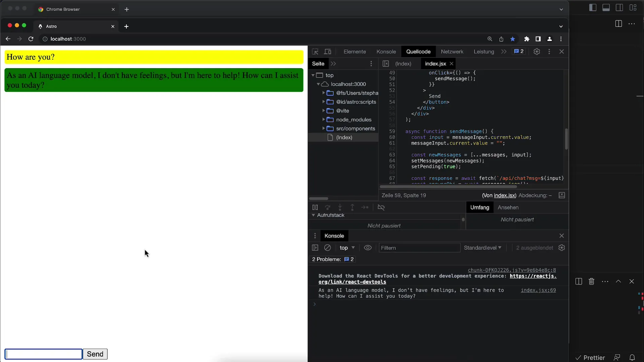Toggle the navigator sidebar icon
Screen dimensions: 644x362
(385, 64)
